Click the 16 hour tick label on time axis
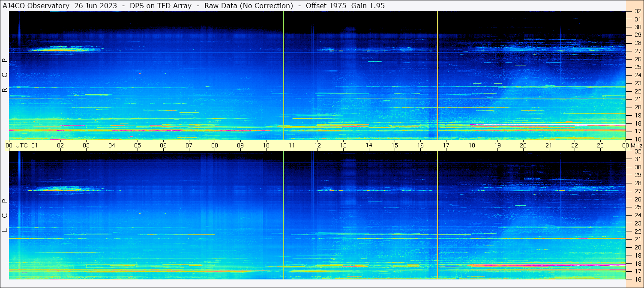Viewport: 644px width, 288px height. (420, 145)
